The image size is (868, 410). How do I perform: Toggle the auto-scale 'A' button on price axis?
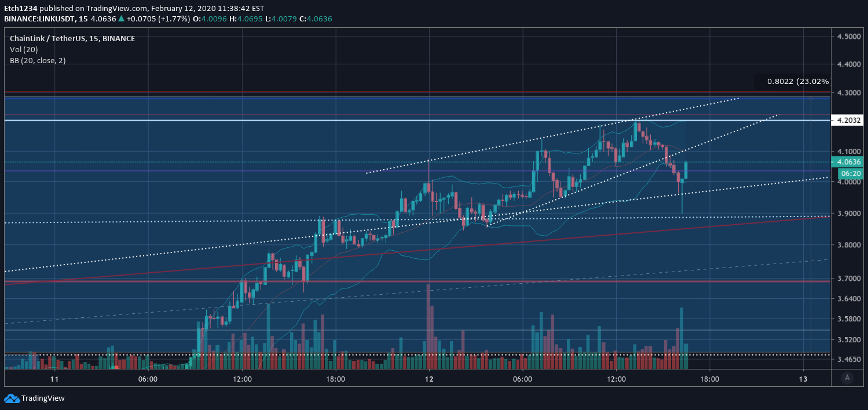point(847,378)
